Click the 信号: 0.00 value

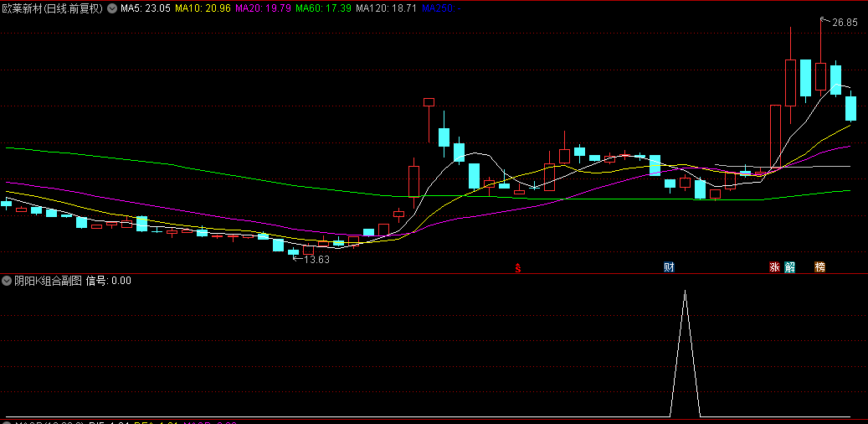109,281
